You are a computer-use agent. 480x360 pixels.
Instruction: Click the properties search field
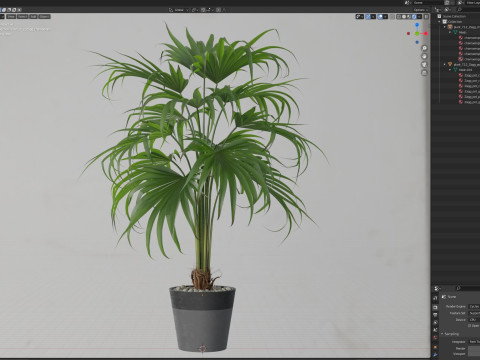(468, 288)
